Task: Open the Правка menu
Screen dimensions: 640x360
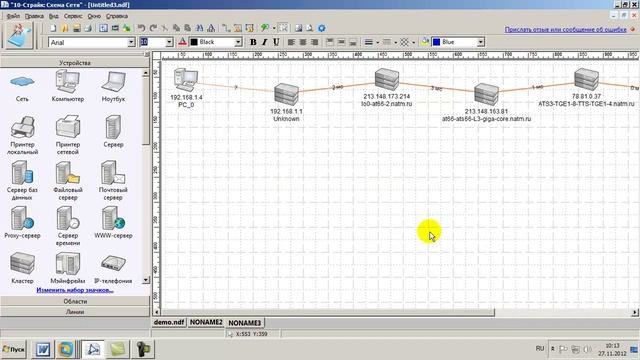Action: coord(34,16)
